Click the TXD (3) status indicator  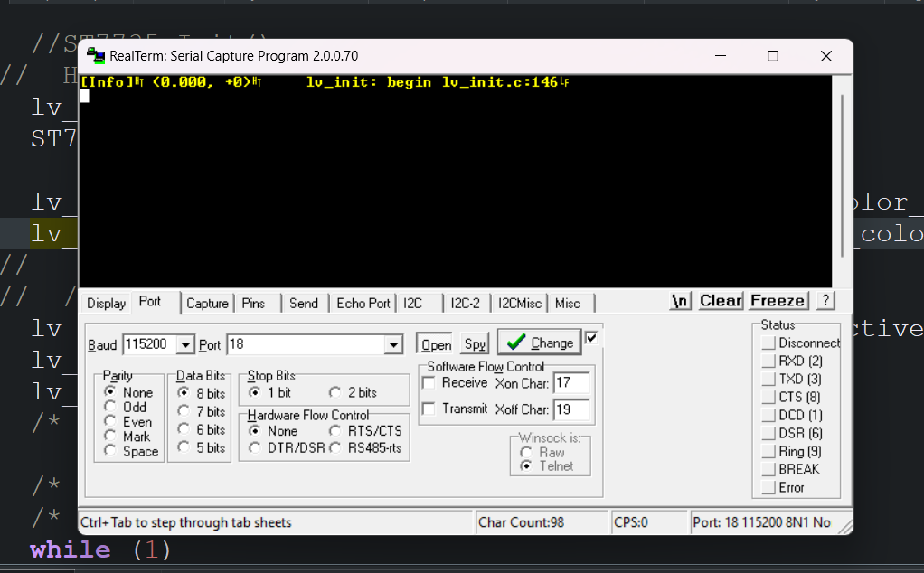pyautogui.click(x=768, y=380)
